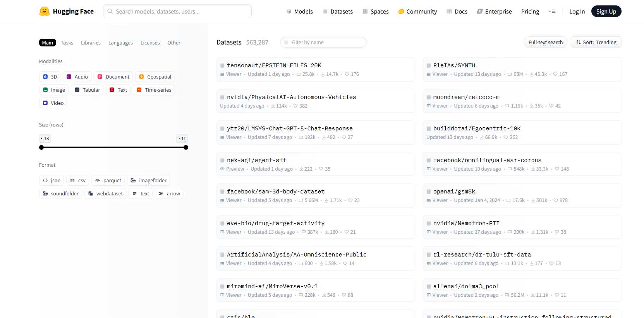The height and width of the screenshot is (318, 644).
Task: Click the Spaces grid icon
Action: click(365, 11)
